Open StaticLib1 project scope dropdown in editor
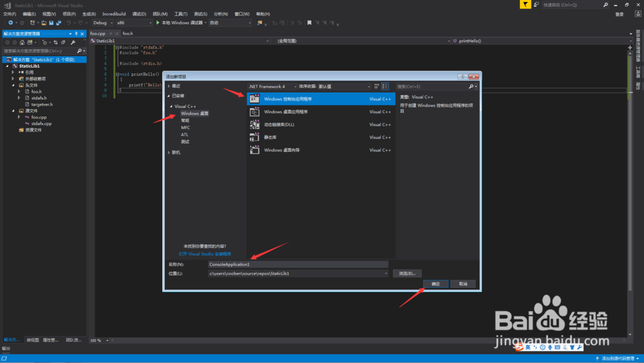The image size is (644, 363). pyautogui.click(x=267, y=41)
